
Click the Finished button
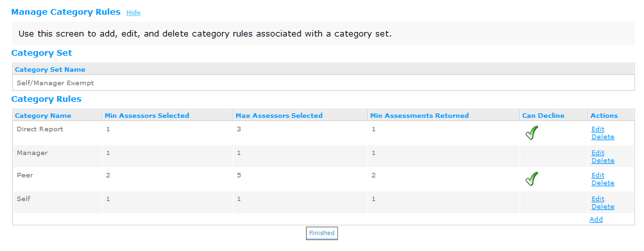tap(322, 233)
